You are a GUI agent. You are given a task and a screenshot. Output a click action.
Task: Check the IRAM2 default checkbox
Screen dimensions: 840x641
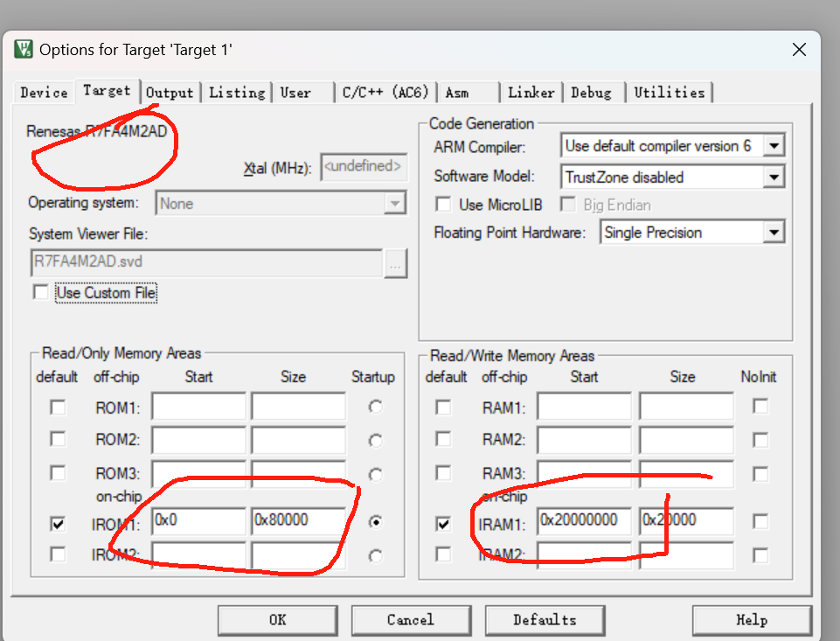click(443, 554)
